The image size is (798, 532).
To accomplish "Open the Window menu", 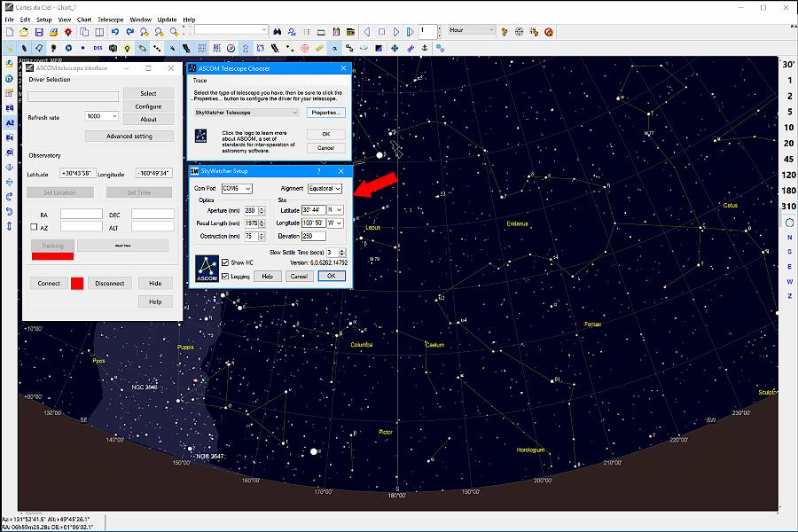I will (x=140, y=20).
